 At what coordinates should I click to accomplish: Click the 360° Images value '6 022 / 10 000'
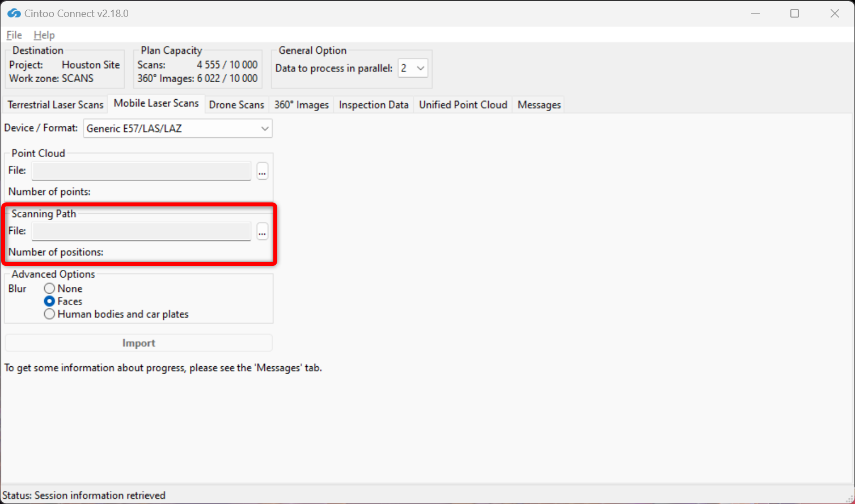point(227,78)
